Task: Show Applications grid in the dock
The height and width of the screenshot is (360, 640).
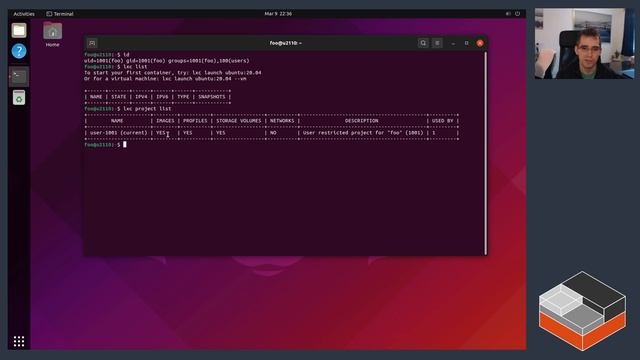Action: click(x=19, y=341)
